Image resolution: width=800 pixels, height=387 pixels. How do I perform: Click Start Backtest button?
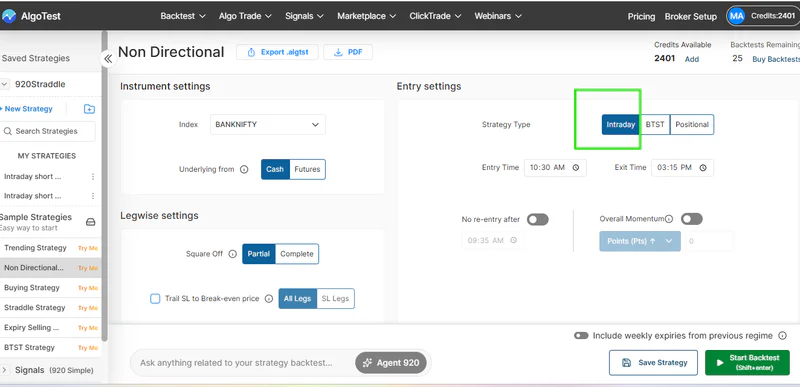click(x=747, y=363)
